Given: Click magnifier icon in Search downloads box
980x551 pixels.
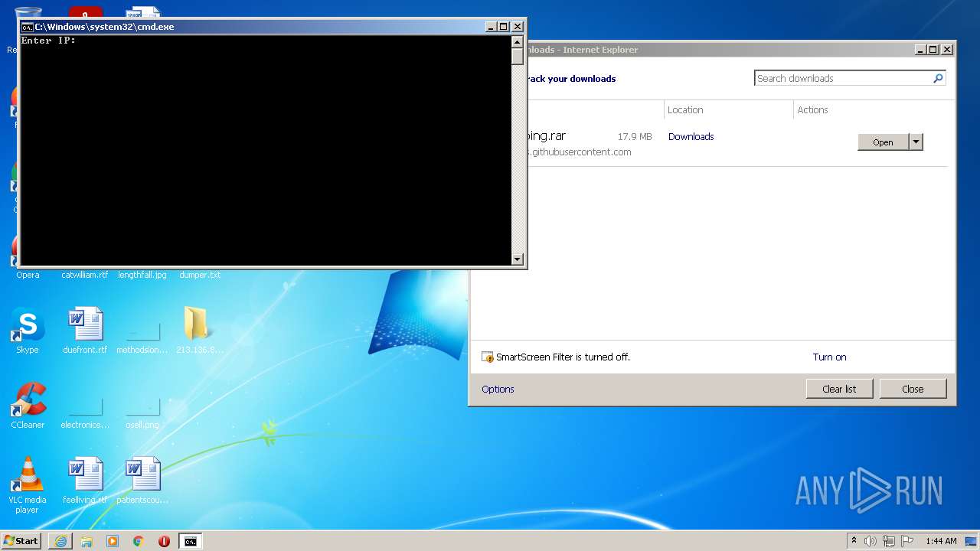Looking at the screenshot, I should [x=938, y=78].
